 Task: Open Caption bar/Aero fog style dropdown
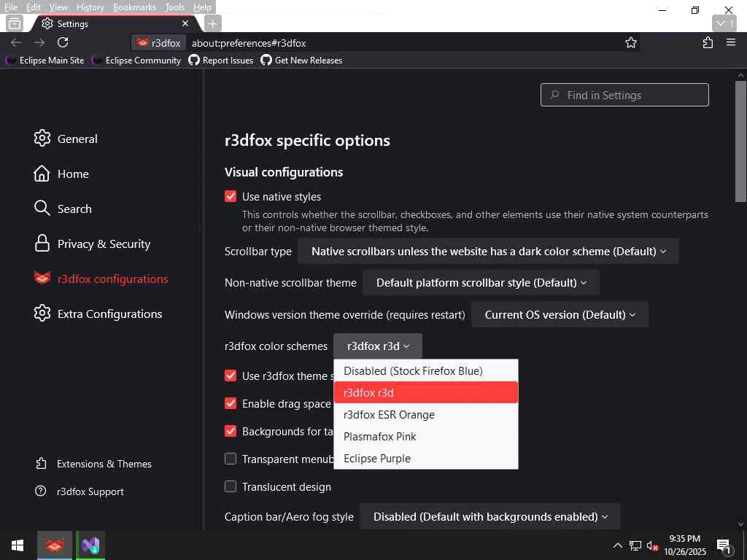click(490, 516)
